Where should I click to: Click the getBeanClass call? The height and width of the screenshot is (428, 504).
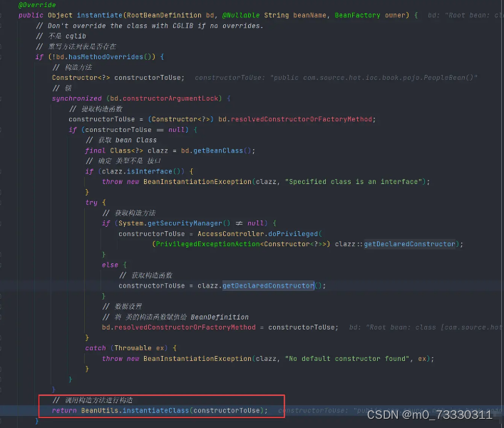point(218,151)
